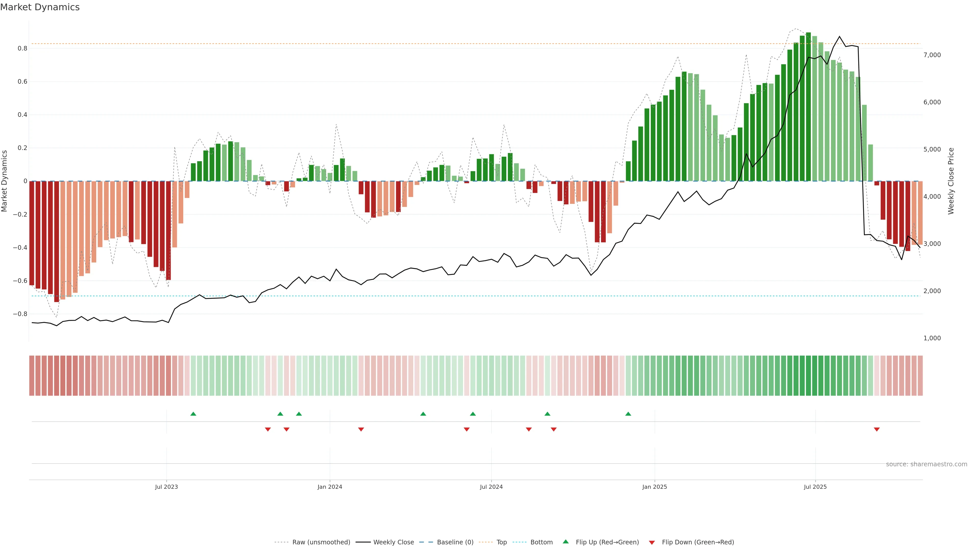
Task: Click the first red flip-down triangle marker in 2023
Action: click(x=268, y=429)
